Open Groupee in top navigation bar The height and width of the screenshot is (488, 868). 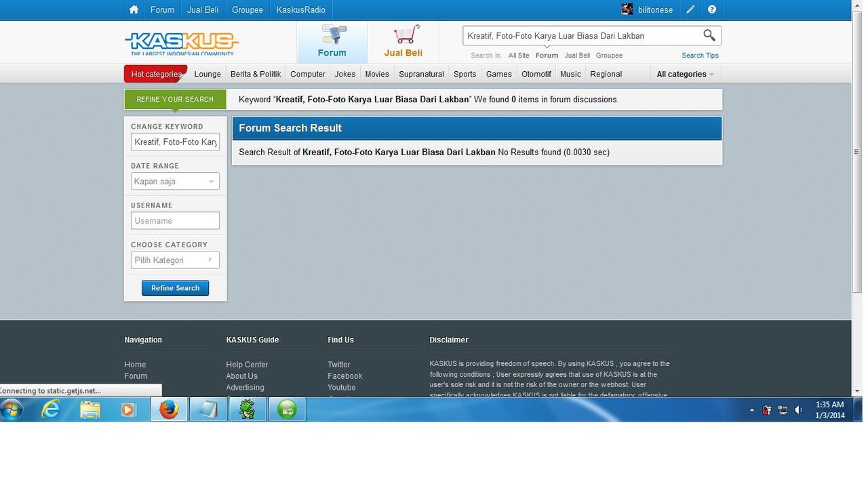pos(248,9)
